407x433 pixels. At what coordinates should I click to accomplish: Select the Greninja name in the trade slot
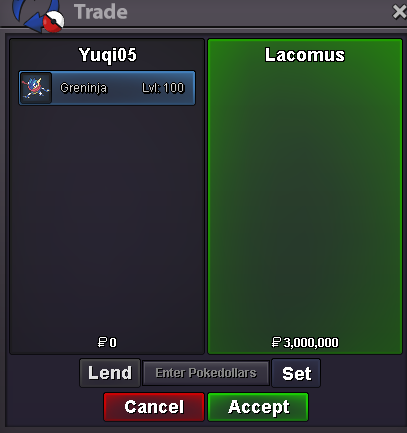tap(83, 88)
